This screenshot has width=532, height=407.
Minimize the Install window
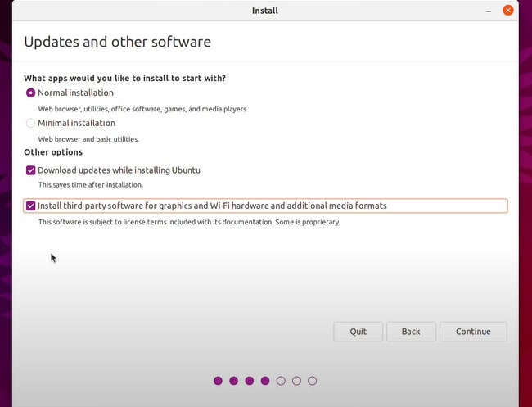(489, 11)
